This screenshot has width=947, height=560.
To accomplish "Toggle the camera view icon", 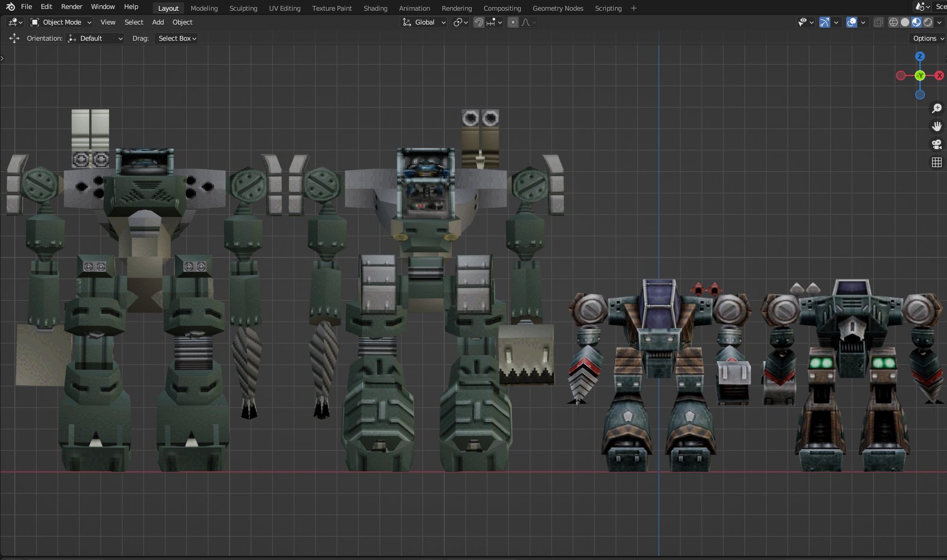I will tap(937, 144).
